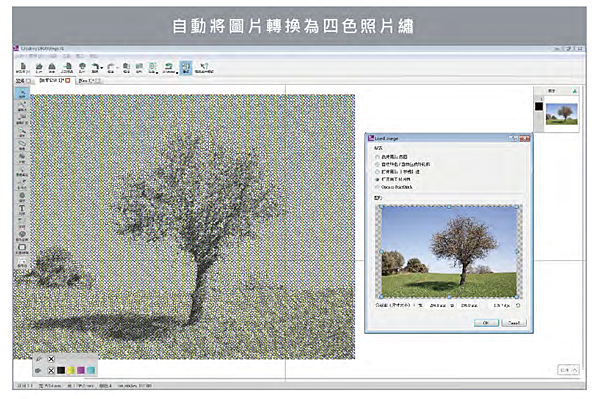
Task: Pick the cyan thread color swatch
Action: click(91, 370)
